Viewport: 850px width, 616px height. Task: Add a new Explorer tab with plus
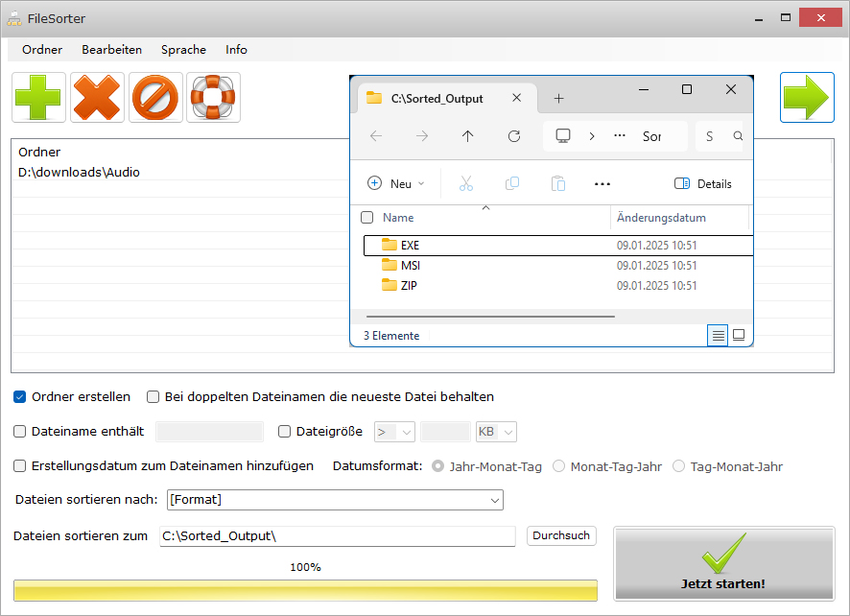(x=559, y=98)
